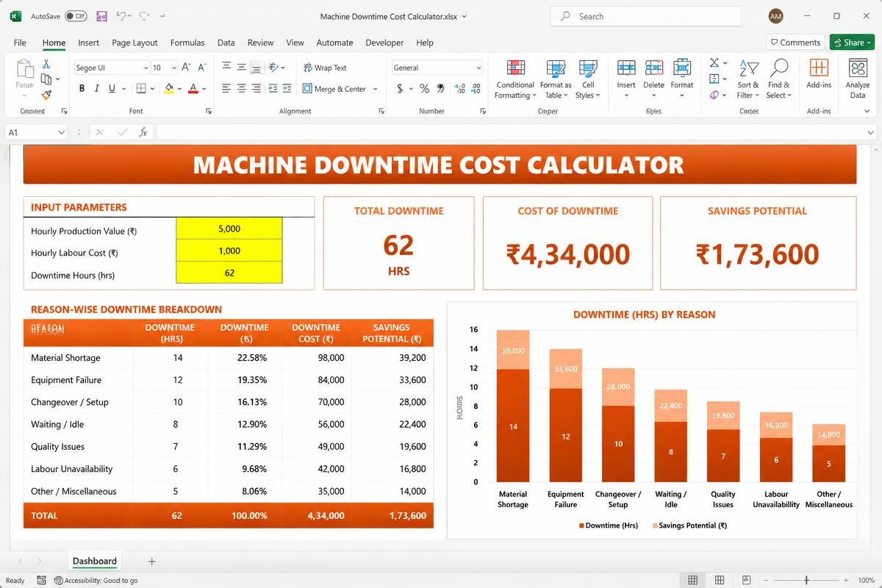
Task: Click the Hourly Production Value cell 5,000
Action: (x=229, y=229)
